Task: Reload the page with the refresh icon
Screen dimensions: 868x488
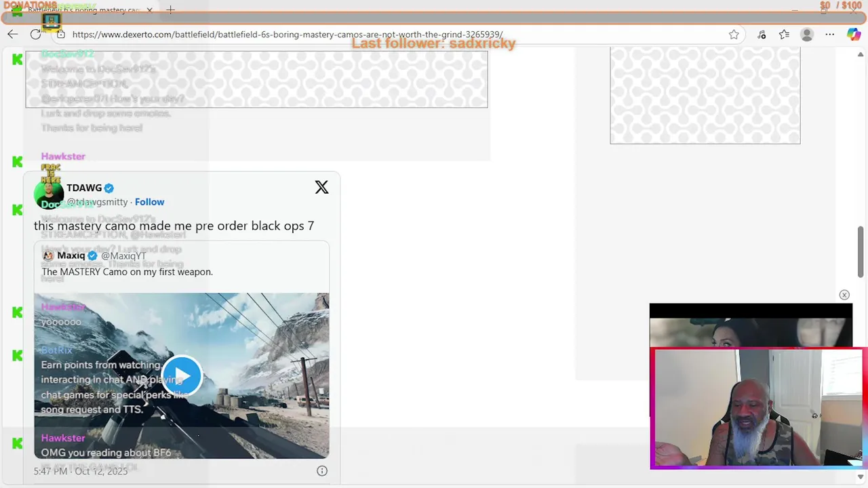Action: [x=35, y=34]
